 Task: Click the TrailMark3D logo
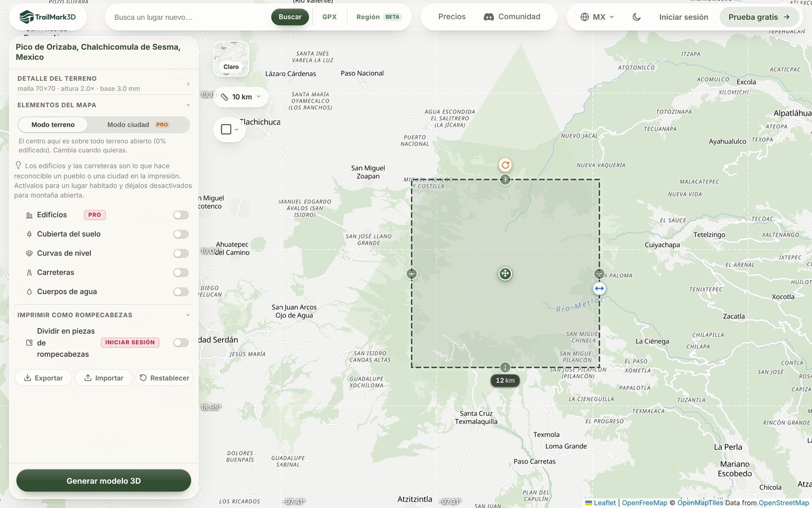[48, 17]
